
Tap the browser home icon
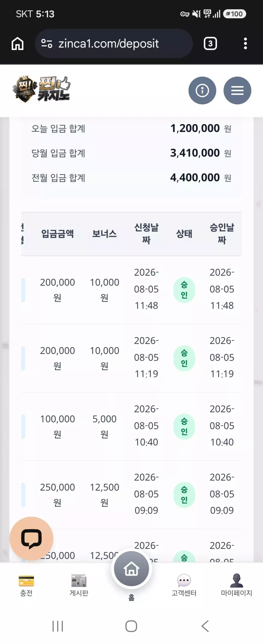pyautogui.click(x=18, y=43)
